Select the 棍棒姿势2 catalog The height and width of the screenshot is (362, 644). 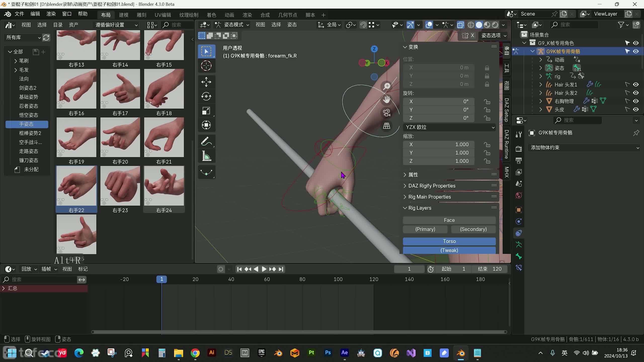pyautogui.click(x=30, y=133)
